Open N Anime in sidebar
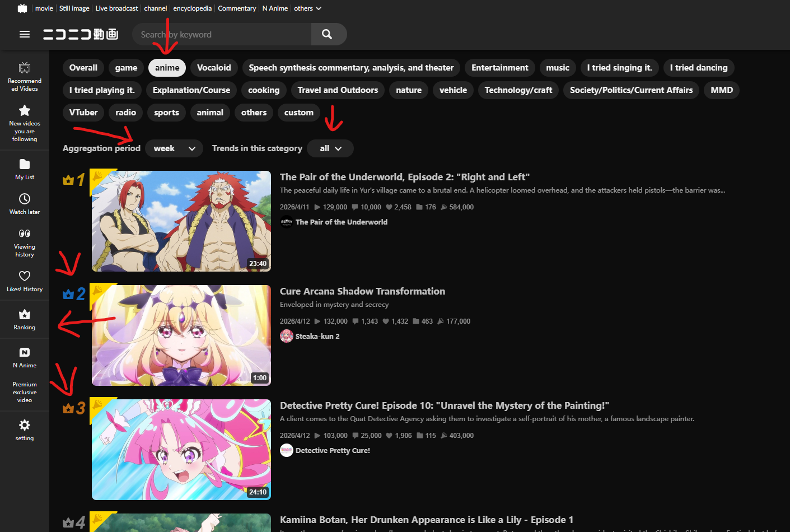This screenshot has height=532, width=790. (x=25, y=357)
